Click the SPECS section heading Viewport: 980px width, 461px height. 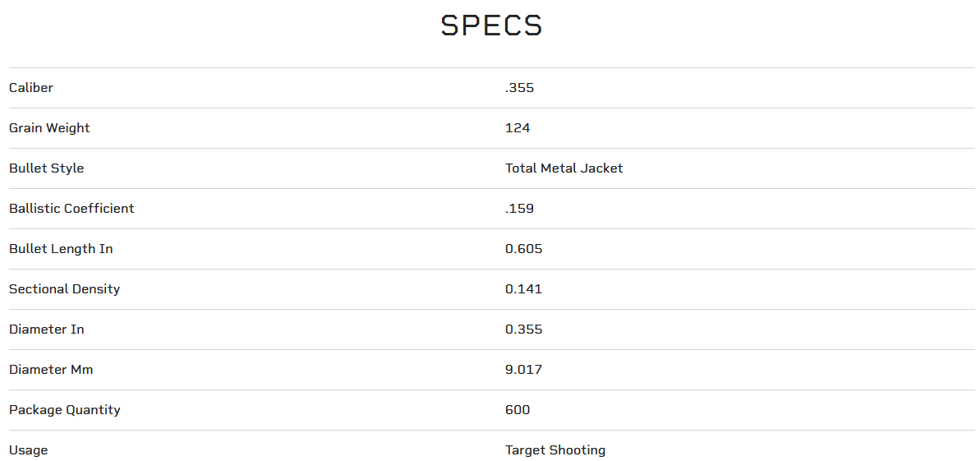(x=491, y=25)
